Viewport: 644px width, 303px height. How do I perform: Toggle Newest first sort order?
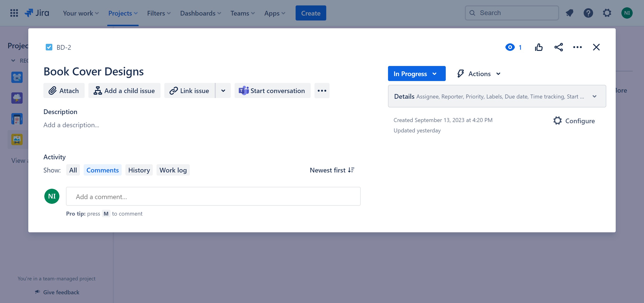tap(332, 170)
